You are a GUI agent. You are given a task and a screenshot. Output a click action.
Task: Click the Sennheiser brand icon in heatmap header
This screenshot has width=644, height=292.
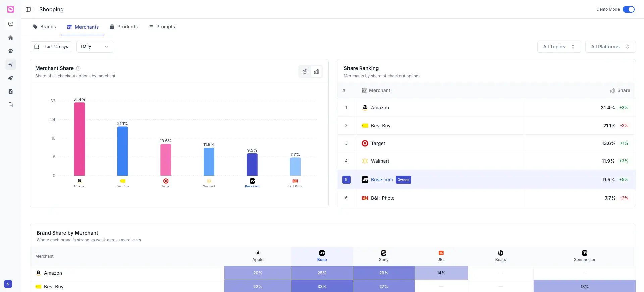click(585, 253)
